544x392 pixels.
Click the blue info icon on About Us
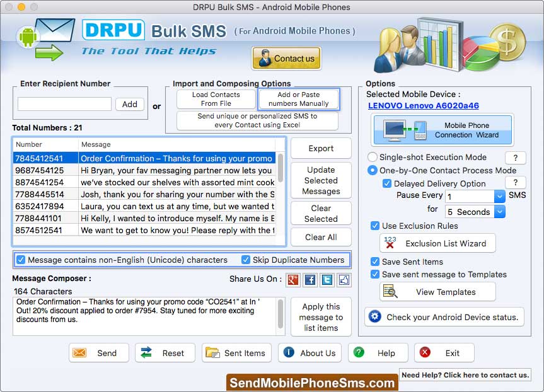(x=289, y=352)
